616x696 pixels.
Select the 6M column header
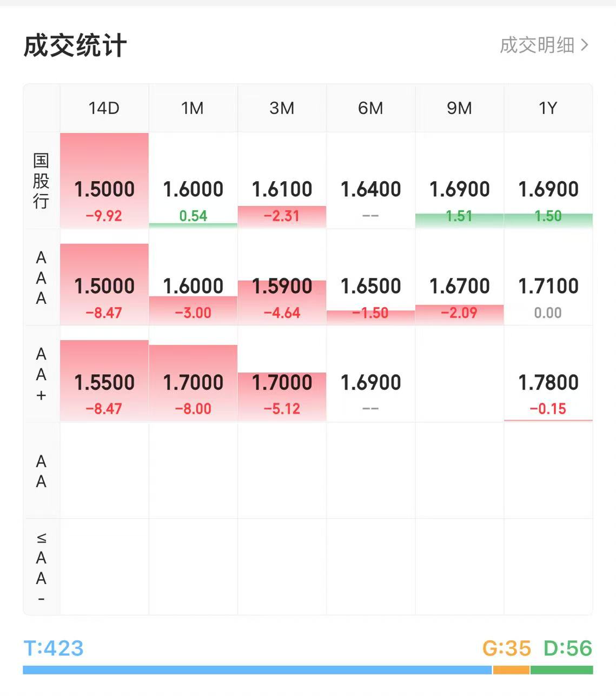pos(370,108)
